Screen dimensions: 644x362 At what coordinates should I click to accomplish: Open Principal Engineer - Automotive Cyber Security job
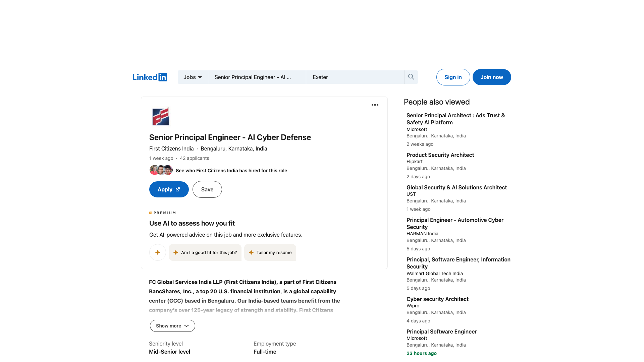point(455,224)
